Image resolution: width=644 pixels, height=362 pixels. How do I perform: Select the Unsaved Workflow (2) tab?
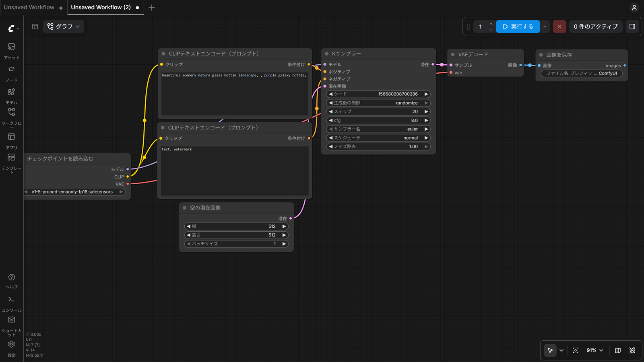[101, 7]
